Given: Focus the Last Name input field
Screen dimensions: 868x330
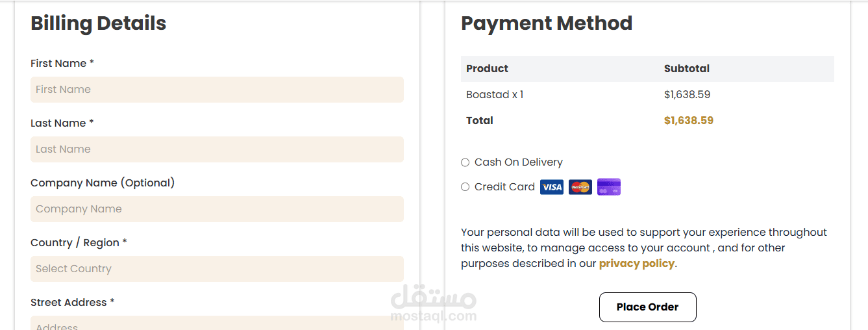Looking at the screenshot, I should tap(217, 149).
